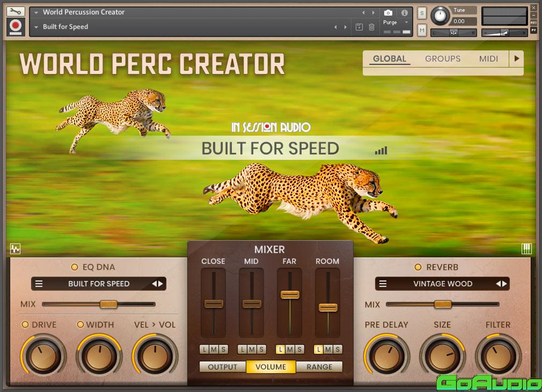The width and height of the screenshot is (542, 392).
Task: Show the keyboard icon above the Reverb panel
Action: click(526, 248)
